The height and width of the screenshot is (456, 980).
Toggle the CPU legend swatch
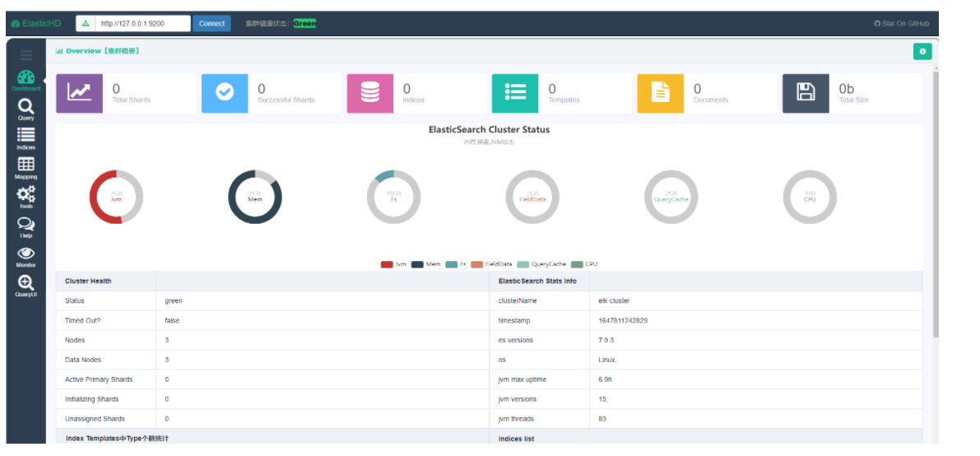point(576,264)
